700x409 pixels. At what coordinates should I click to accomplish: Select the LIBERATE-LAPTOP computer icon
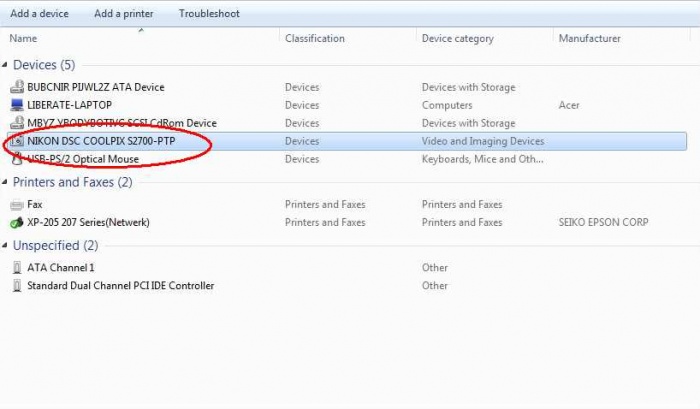[x=17, y=105]
